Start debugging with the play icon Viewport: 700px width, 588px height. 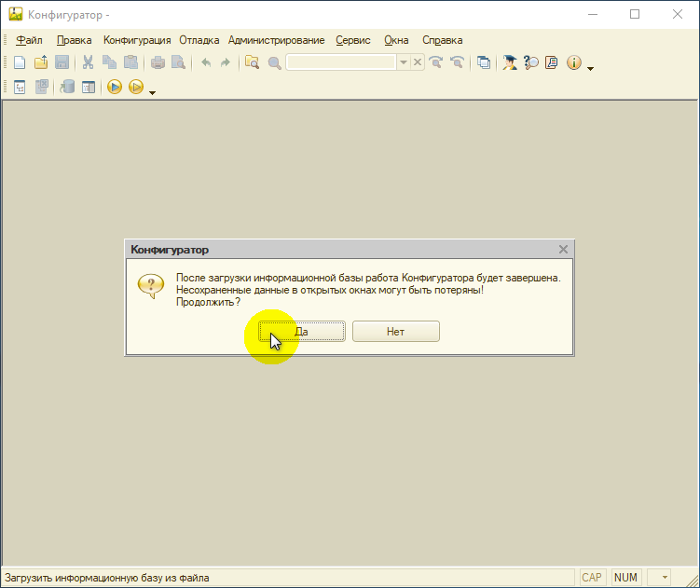[x=115, y=87]
